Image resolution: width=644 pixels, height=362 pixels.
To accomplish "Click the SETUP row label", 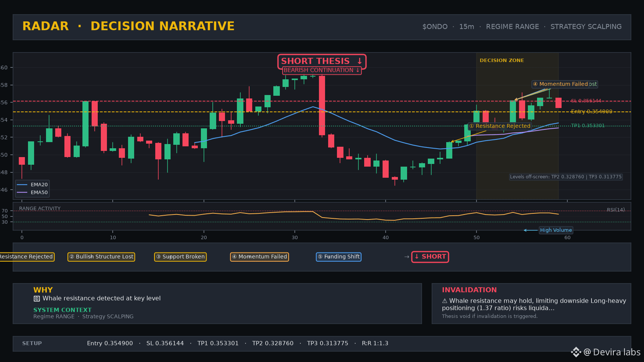I will (x=32, y=344).
